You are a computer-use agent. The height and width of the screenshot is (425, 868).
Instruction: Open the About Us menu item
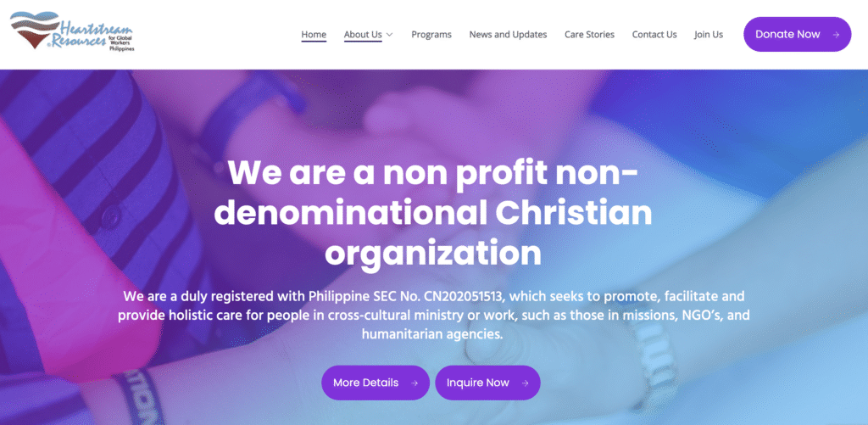coord(362,35)
